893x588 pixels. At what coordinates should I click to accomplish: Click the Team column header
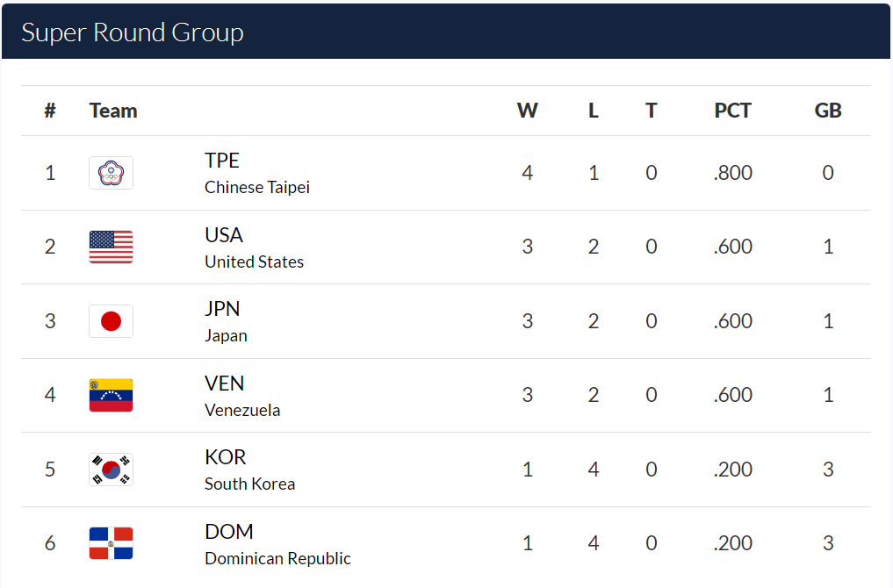113,111
